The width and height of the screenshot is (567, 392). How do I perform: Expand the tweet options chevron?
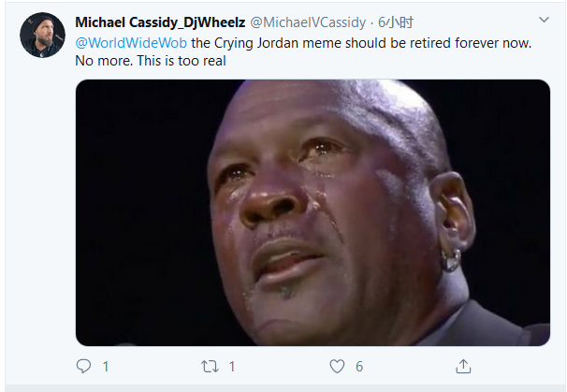tap(544, 20)
